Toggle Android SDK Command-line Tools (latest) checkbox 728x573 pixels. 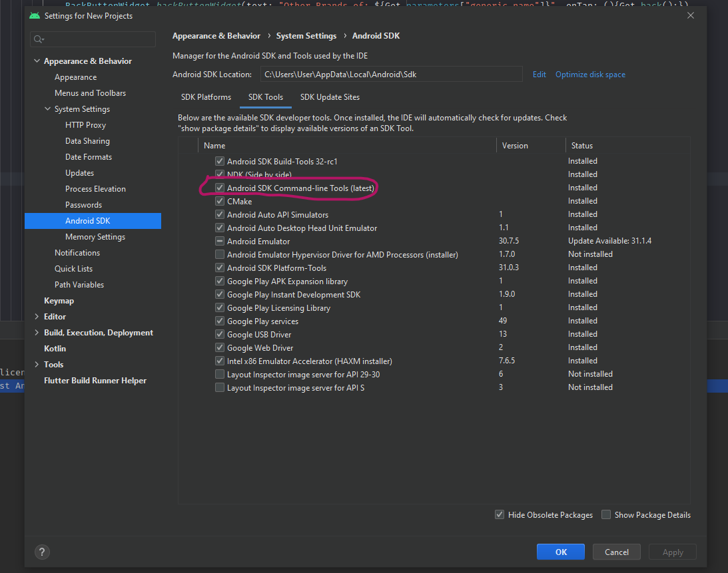point(220,188)
